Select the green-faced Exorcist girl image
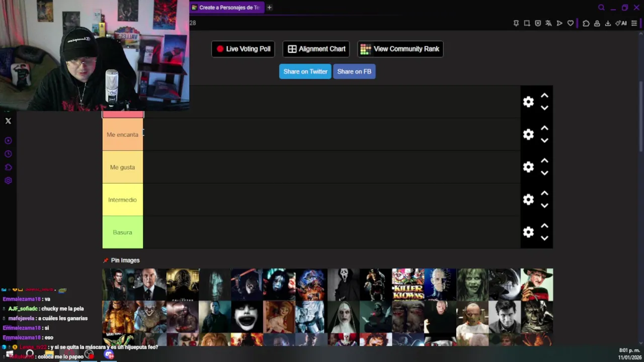Screen dimensions: 644x362 pos(472,285)
